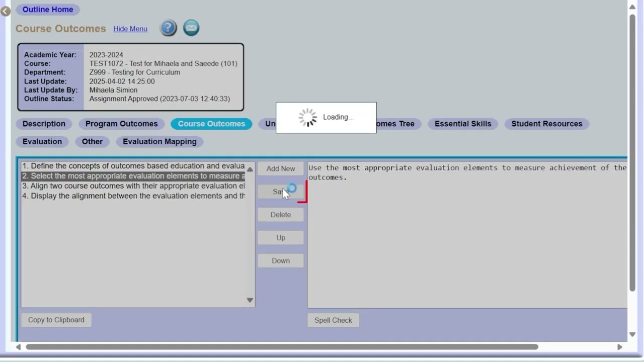Click the Outline Status 'Assignment Approved' value
Screen dimensions: 644x362
coord(159,99)
